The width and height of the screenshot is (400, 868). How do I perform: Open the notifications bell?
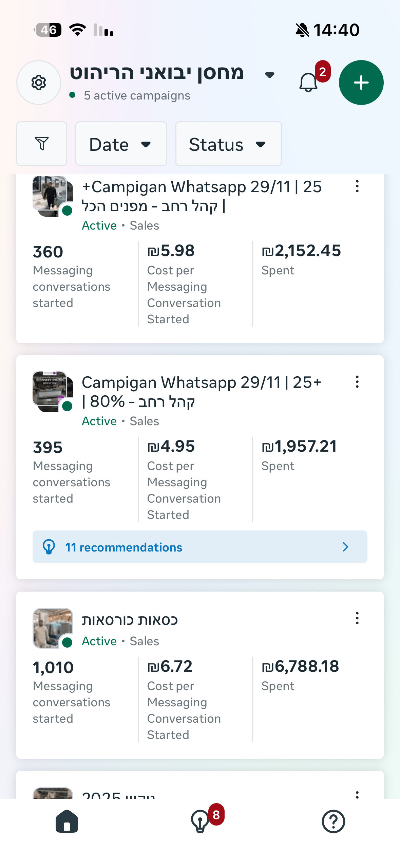(308, 83)
